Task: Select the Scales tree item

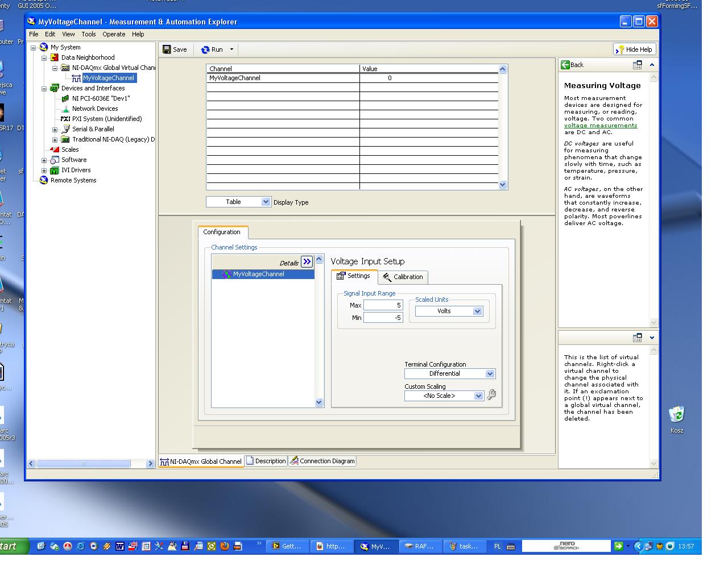Action: tap(70, 149)
